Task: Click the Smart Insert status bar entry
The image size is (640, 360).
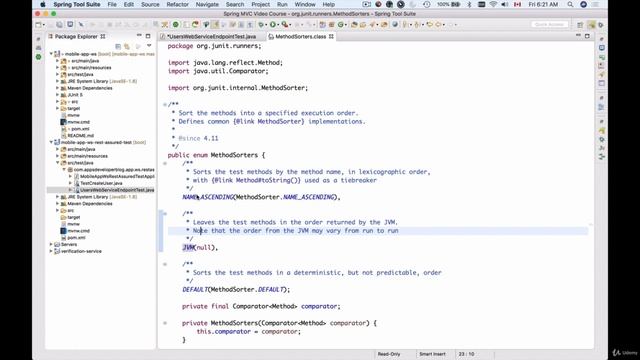Action: tap(432, 354)
